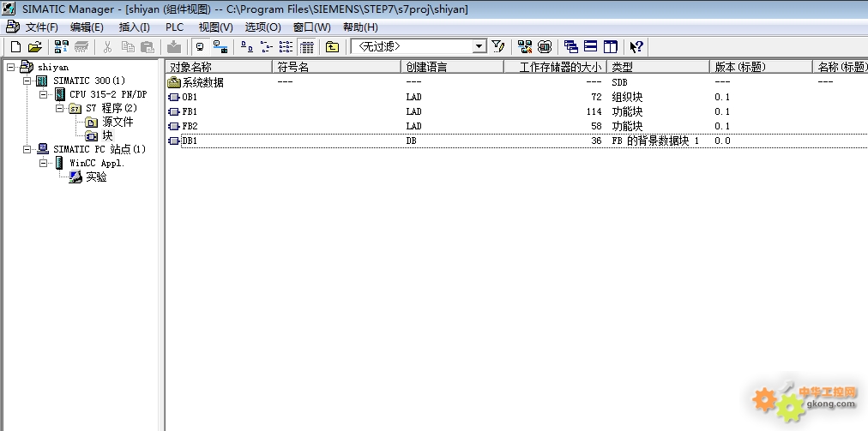Click the Simulation on/off icon

point(545,47)
